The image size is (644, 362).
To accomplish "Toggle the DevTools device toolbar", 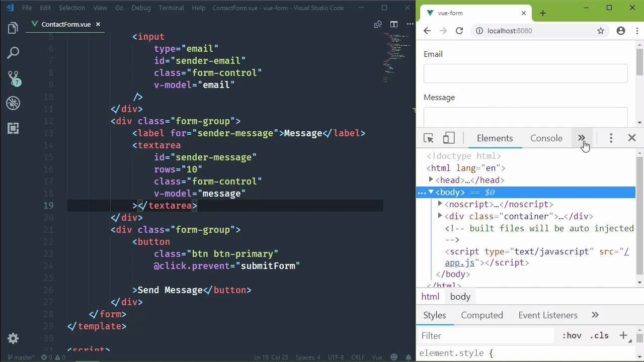I will (x=449, y=138).
